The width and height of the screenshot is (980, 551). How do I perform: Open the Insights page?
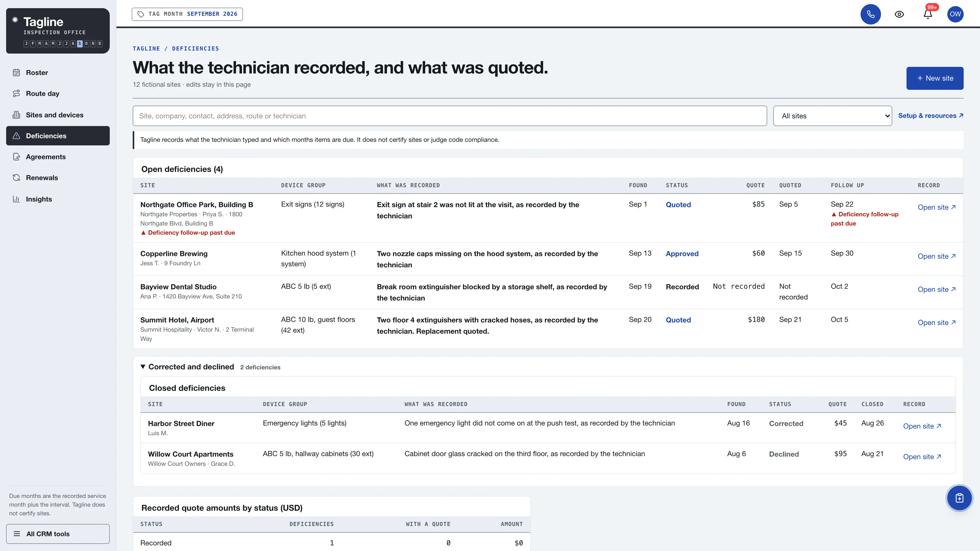58,199
